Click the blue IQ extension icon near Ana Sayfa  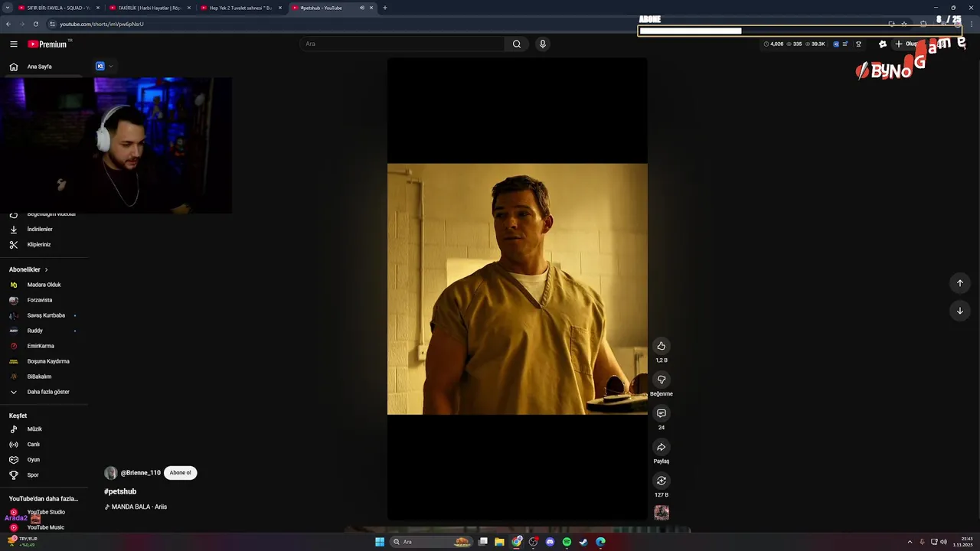100,67
